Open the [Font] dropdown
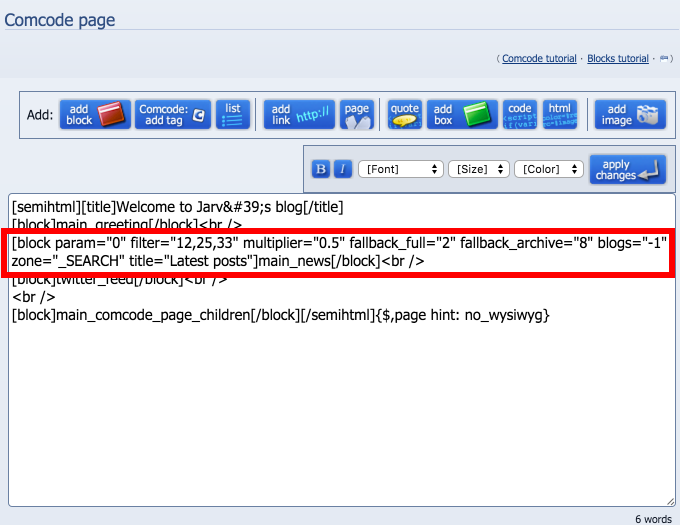Screen dimensions: 680x525 [x=401, y=169]
